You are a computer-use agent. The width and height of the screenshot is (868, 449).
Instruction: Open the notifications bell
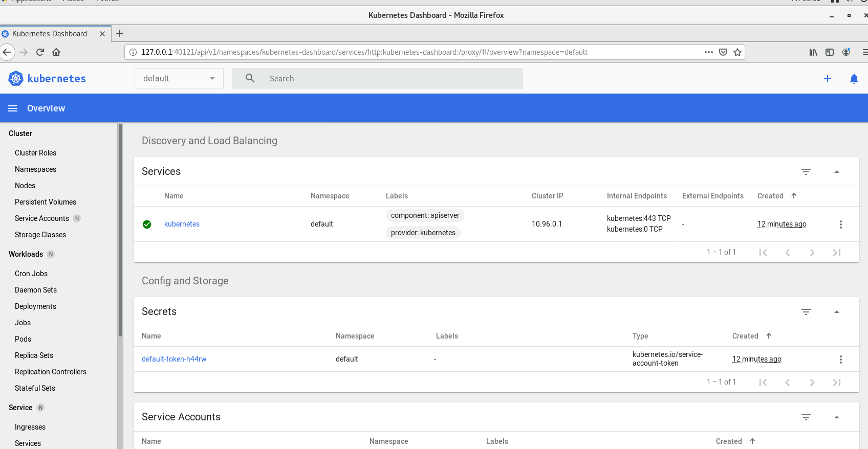854,79
